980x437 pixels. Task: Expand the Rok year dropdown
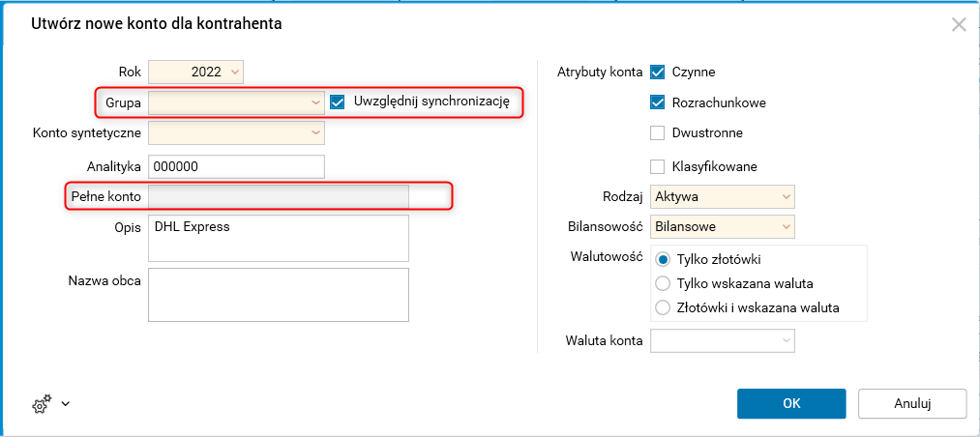(235, 72)
